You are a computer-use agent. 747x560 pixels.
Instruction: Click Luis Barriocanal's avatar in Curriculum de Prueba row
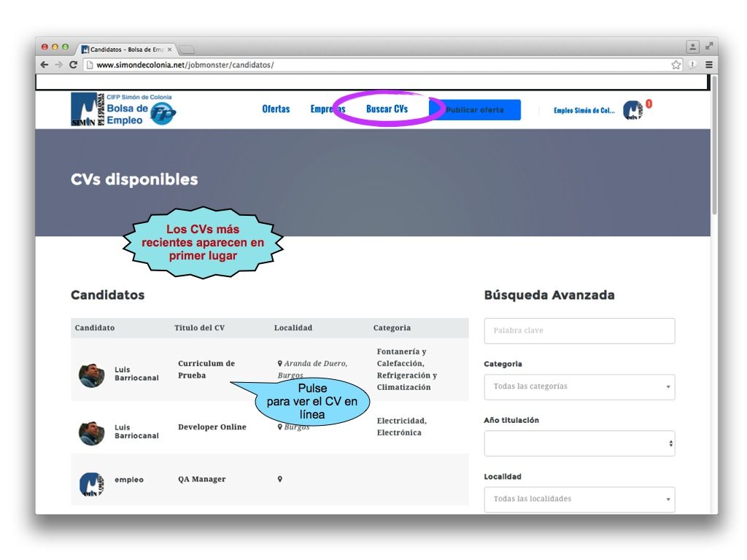click(91, 376)
